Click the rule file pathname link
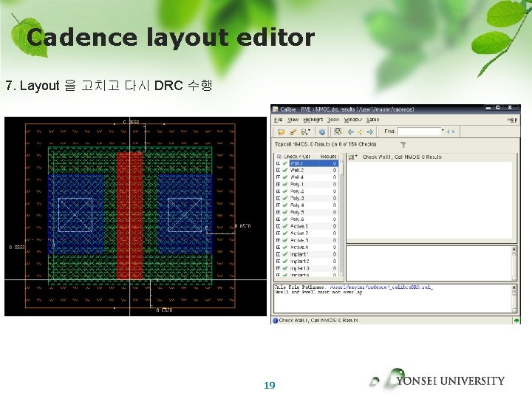The width and height of the screenshot is (532, 399). click(381, 287)
